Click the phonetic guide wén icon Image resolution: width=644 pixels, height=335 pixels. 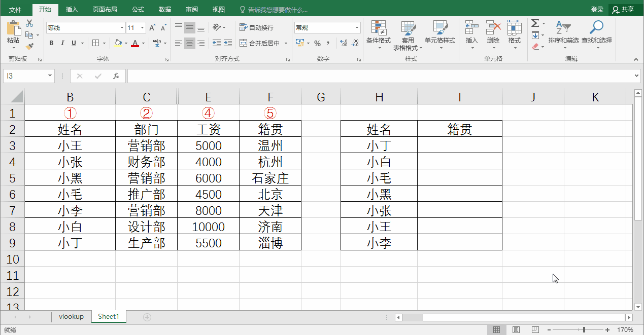(157, 43)
